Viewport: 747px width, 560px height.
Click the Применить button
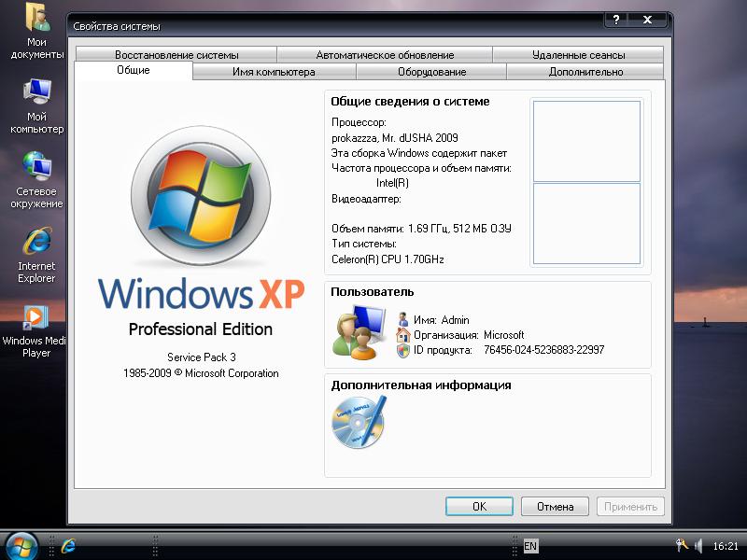630,506
